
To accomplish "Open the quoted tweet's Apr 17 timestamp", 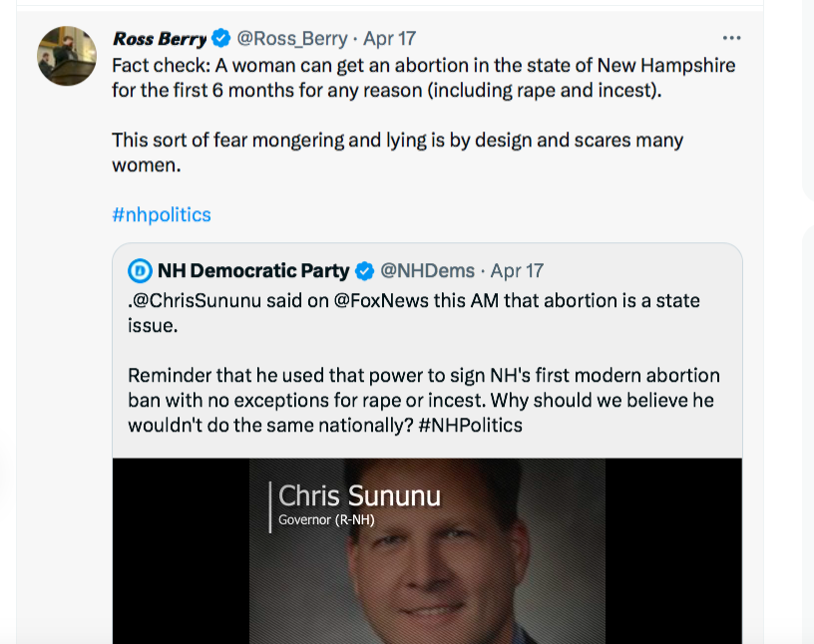I will (517, 270).
